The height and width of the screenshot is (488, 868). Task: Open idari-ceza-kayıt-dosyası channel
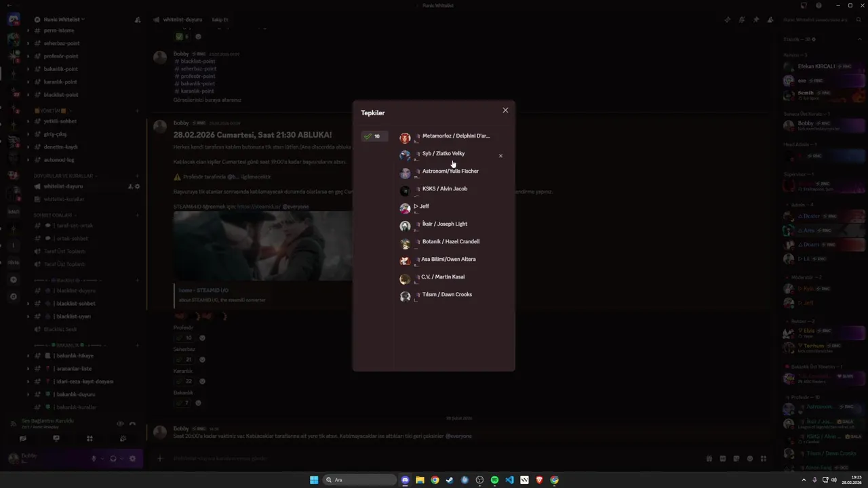tap(83, 382)
